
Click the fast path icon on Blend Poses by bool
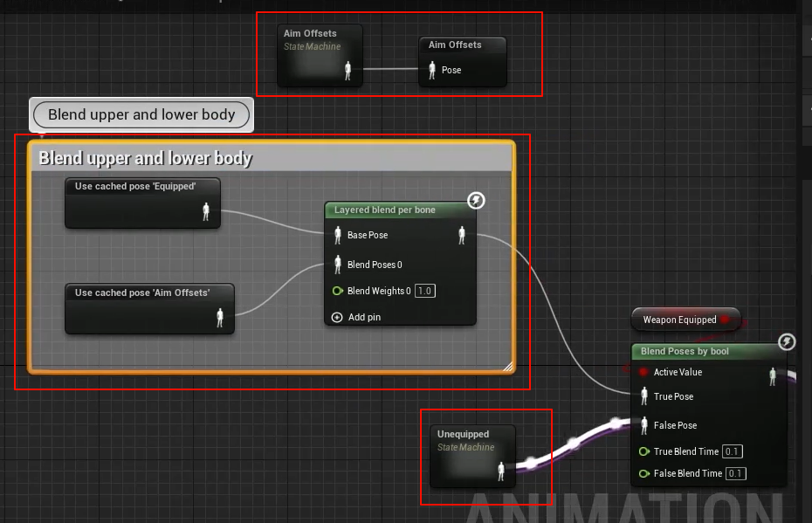pos(787,341)
